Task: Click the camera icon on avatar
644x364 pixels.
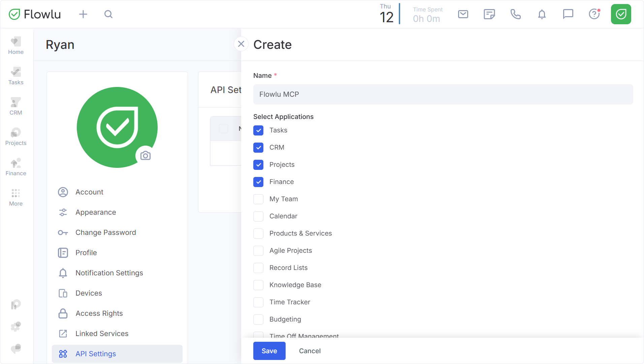Action: [146, 155]
